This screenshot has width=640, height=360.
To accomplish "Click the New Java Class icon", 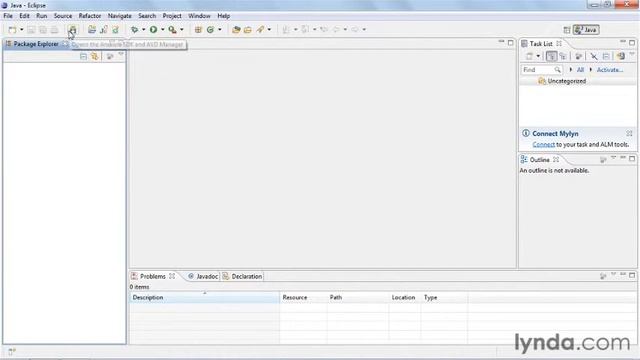I will click(211, 30).
